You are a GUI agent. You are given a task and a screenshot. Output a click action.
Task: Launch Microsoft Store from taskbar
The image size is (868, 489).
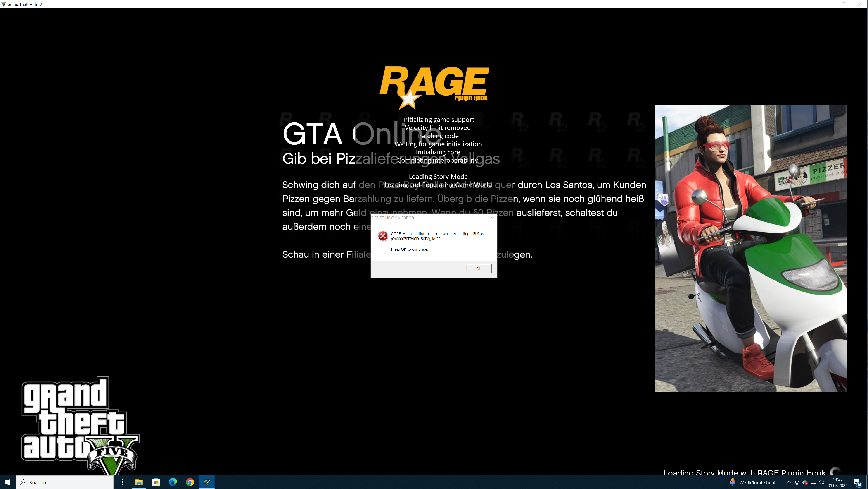(156, 482)
